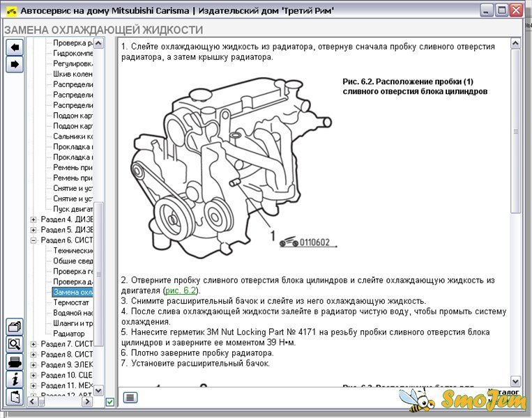Select the Радиатор tree item
Image resolution: width=532 pixels, height=418 pixels.
(x=69, y=333)
